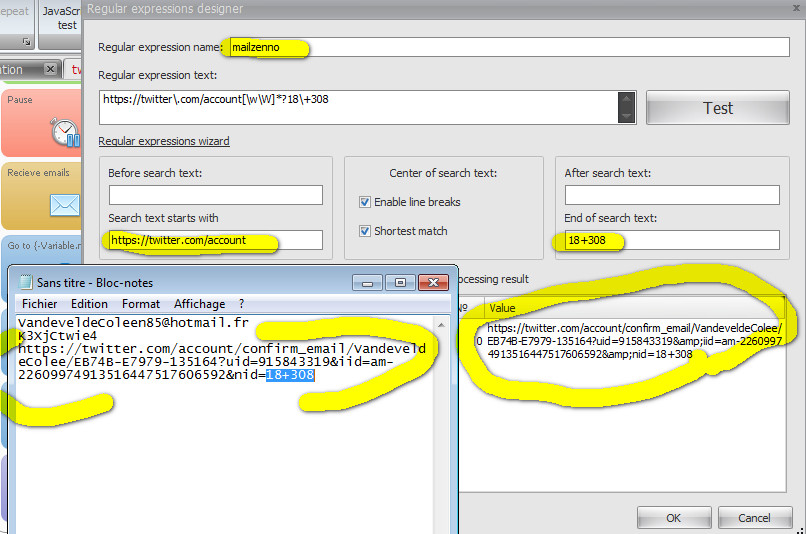Click the Search text starts with field
The image size is (806, 534).
(216, 241)
